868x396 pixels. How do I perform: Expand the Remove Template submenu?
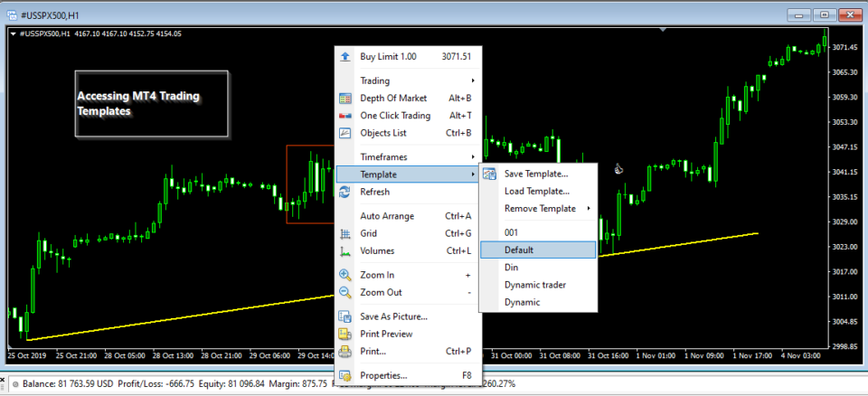tap(589, 209)
